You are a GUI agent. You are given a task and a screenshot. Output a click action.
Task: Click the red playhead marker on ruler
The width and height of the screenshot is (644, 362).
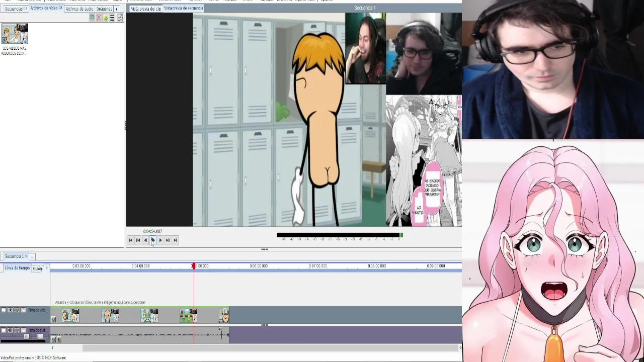point(194,265)
